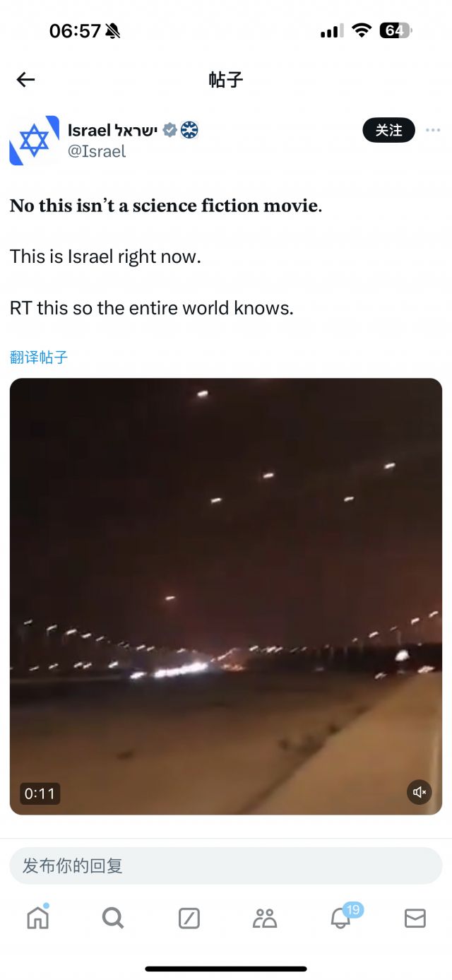Tap the Israel ישראל display name
The width and height of the screenshot is (452, 980).
point(112,130)
